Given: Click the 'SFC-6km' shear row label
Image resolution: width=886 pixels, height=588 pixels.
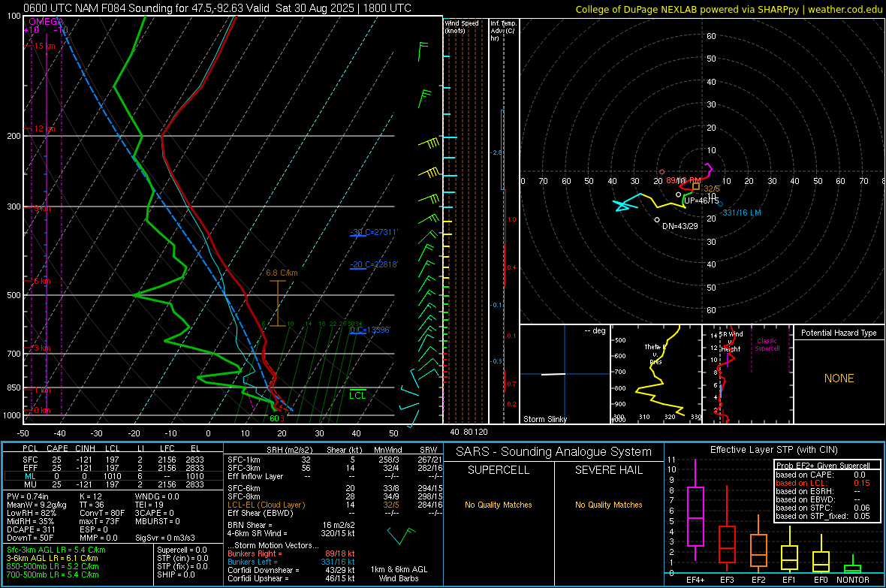Looking at the screenshot, I should [x=243, y=488].
